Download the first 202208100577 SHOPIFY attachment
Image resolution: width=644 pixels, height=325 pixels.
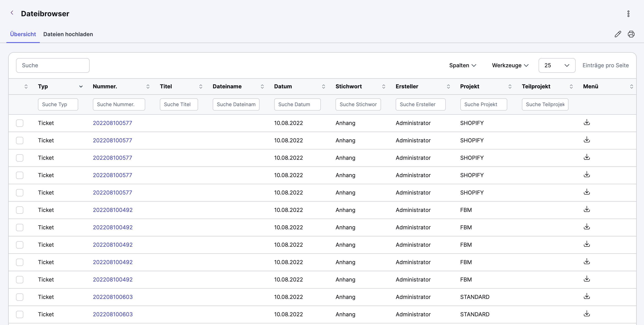(587, 122)
